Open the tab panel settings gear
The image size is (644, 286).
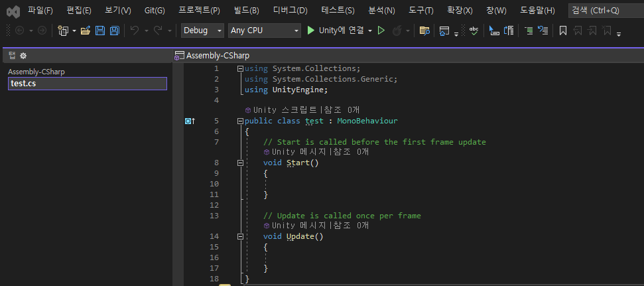click(23, 56)
